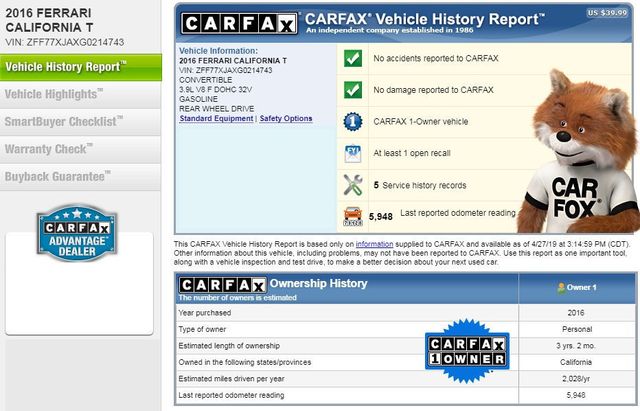Click the green checkmark for no accidents
Image resolution: width=640 pixels, height=411 pixels.
352,59
